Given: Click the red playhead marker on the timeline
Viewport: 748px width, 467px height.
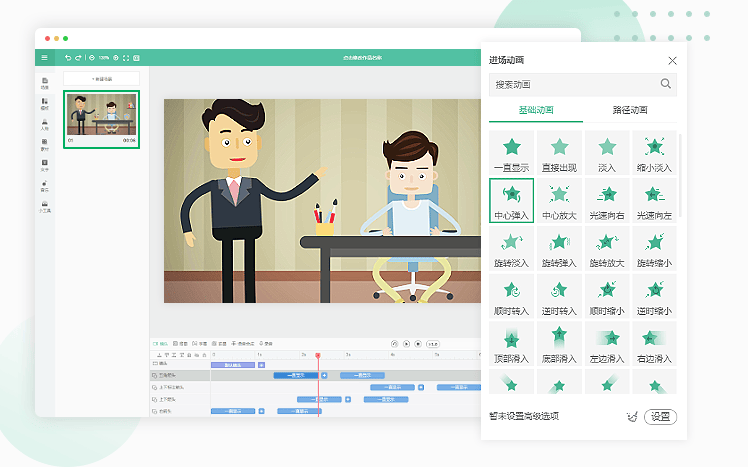Looking at the screenshot, I should [x=318, y=355].
